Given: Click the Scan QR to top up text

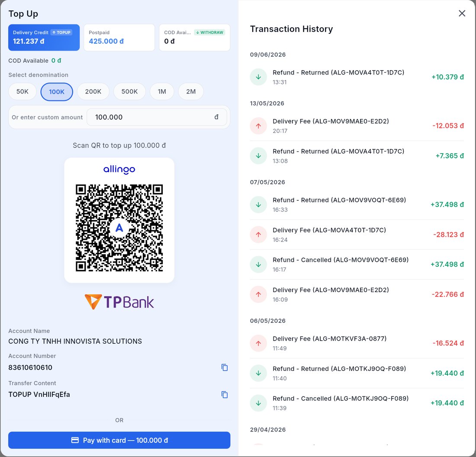Looking at the screenshot, I should pos(119,145).
